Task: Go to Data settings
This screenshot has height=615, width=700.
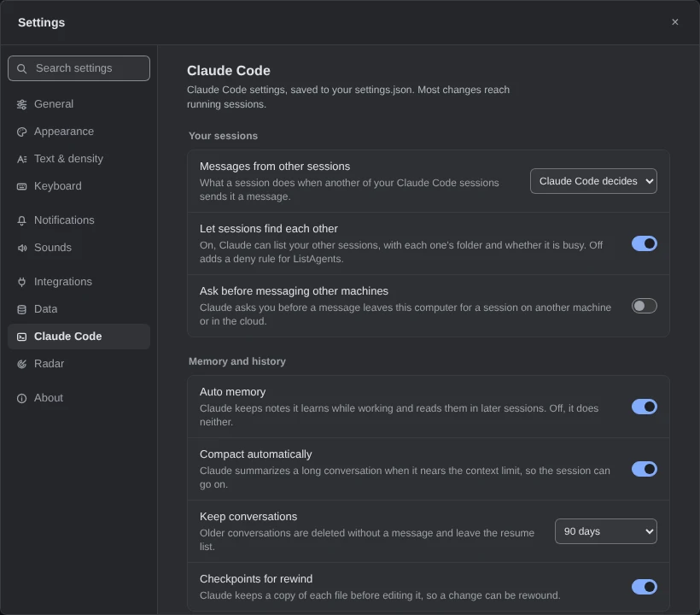Action: tap(79, 309)
